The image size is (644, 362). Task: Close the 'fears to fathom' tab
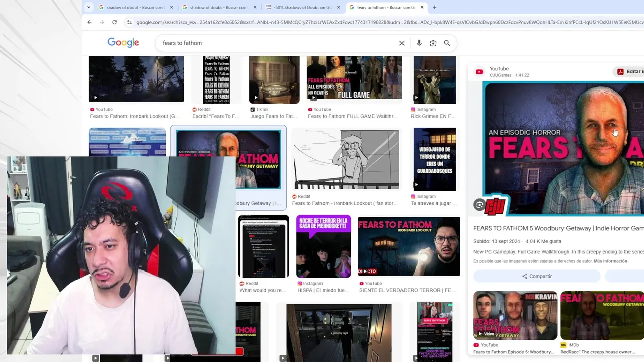[422, 7]
